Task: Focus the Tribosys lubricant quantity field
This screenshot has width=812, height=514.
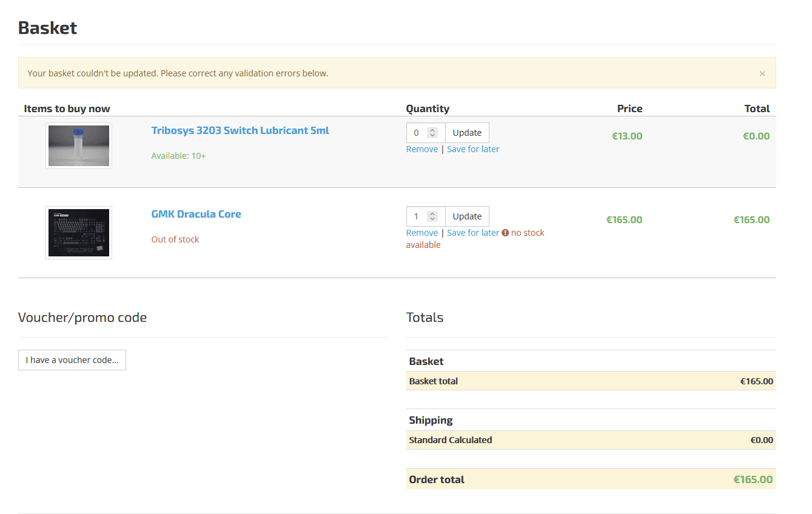Action: click(417, 133)
